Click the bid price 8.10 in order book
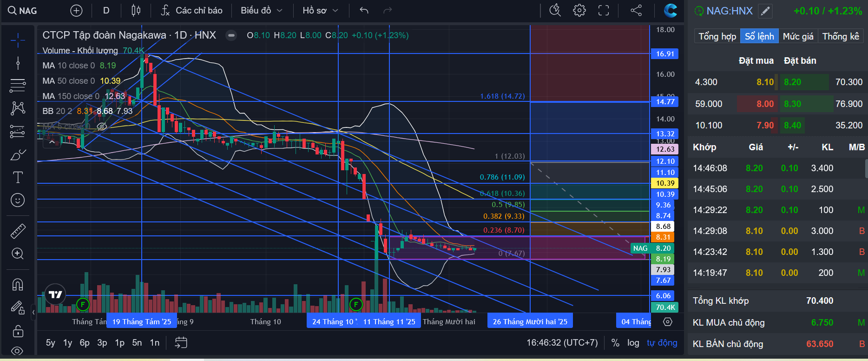Viewport: 868px width, 361px height. (x=765, y=82)
